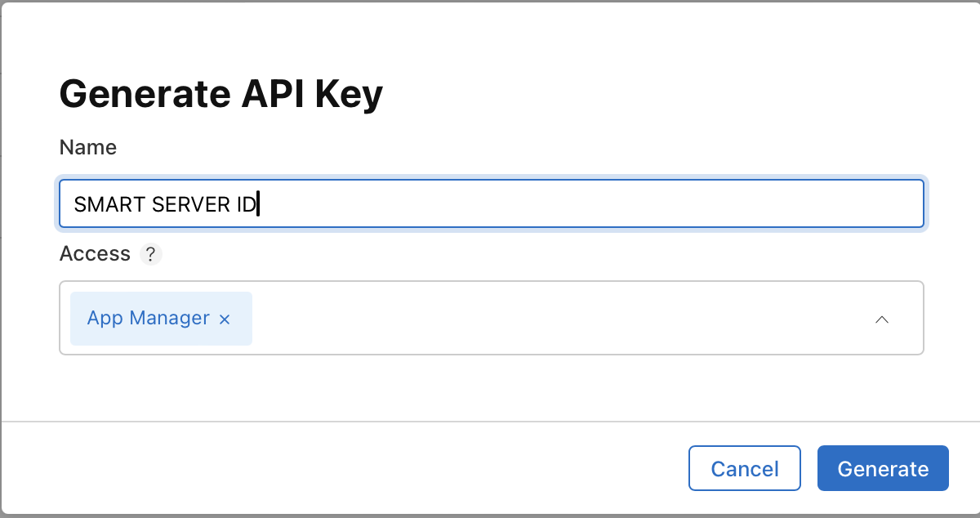
Task: Click the Generate API Key title
Action: [x=220, y=93]
